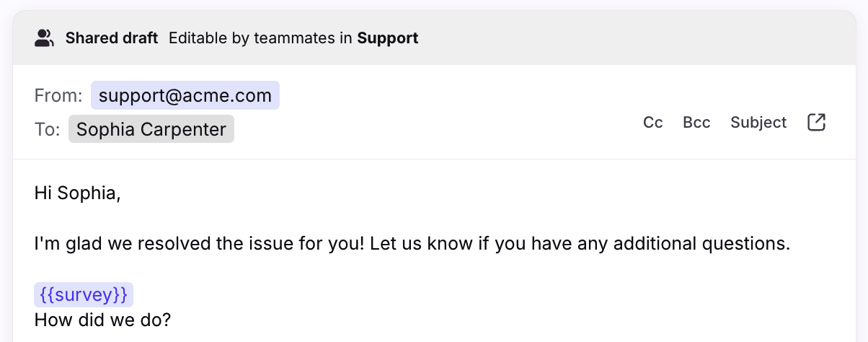The width and height of the screenshot is (868, 342).
Task: Select the support@acme.com sender chip
Action: 185,95
